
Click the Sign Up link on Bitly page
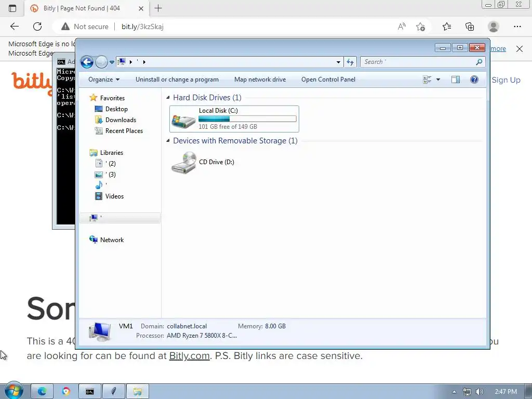tap(506, 80)
